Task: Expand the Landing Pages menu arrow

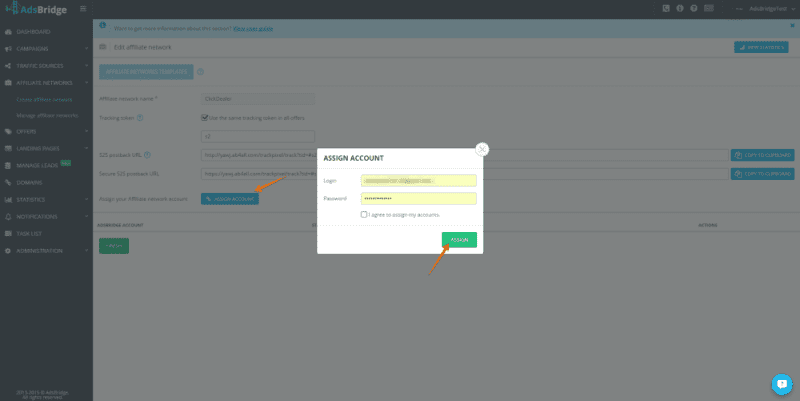Action: coord(86,148)
